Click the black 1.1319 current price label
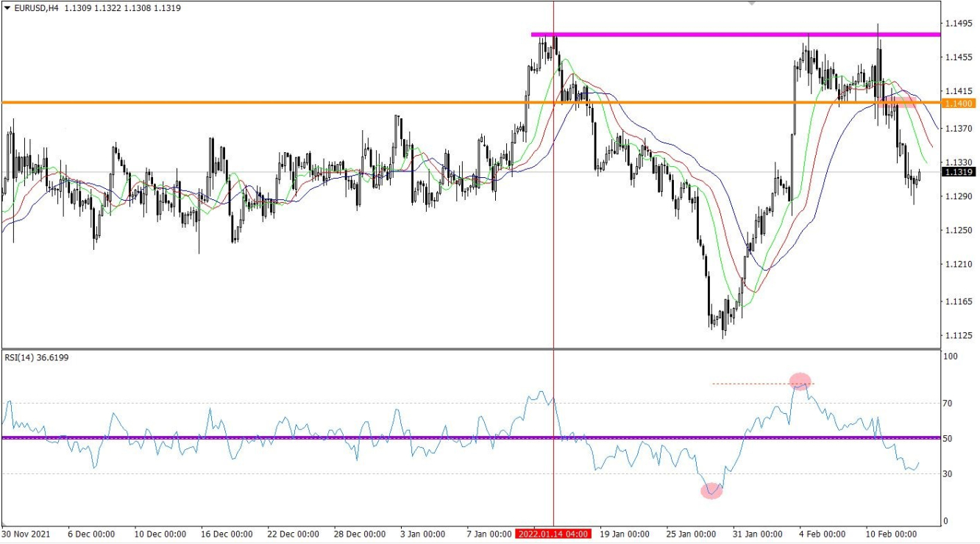 pyautogui.click(x=958, y=172)
